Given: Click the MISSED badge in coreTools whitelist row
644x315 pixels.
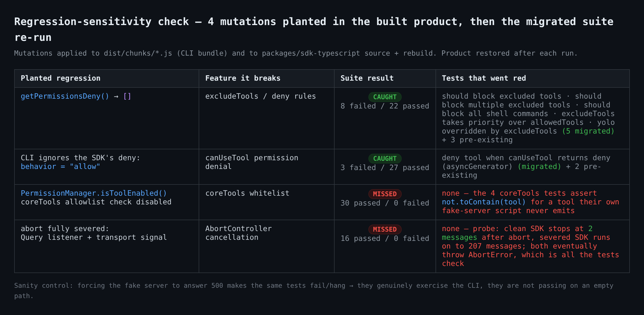Looking at the screenshot, I should point(385,194).
